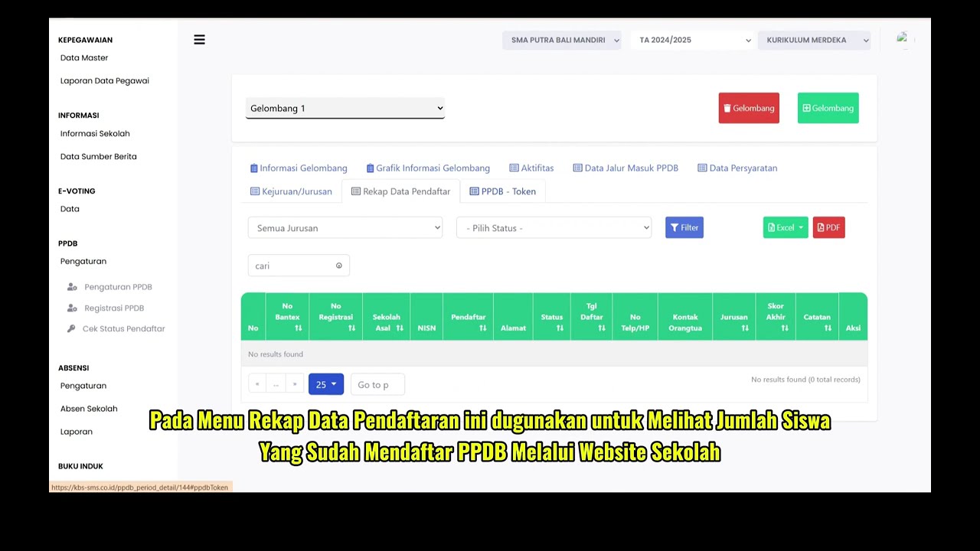Sort by Tgl Daftar column arrows
Screen dimensions: 980x551
pos(602,328)
